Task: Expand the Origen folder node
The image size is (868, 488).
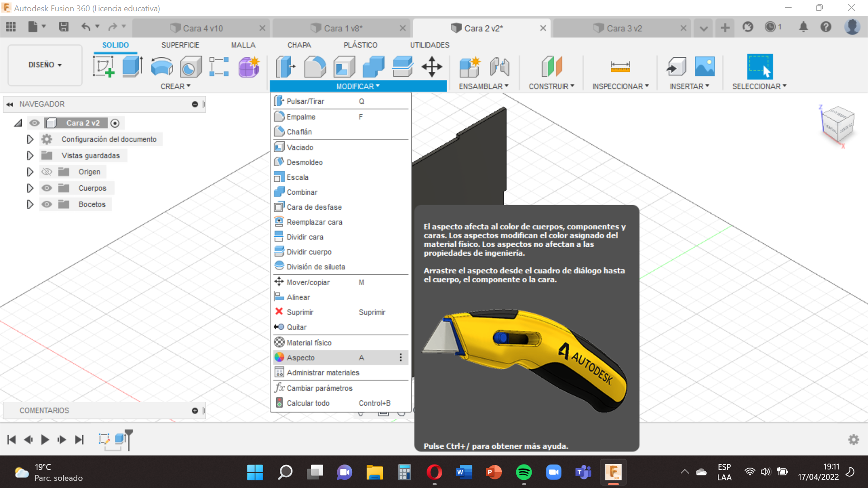Action: click(30, 172)
